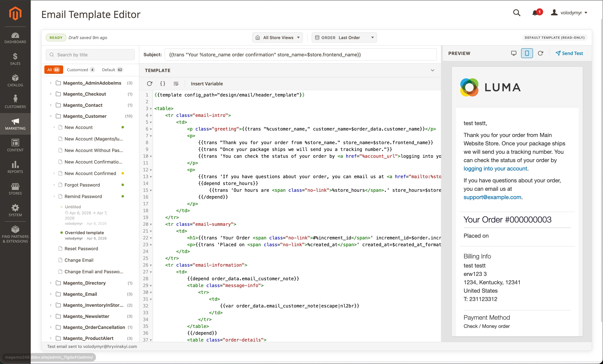Switch preview to mobile view
Image resolution: width=603 pixels, height=364 pixels.
click(527, 53)
